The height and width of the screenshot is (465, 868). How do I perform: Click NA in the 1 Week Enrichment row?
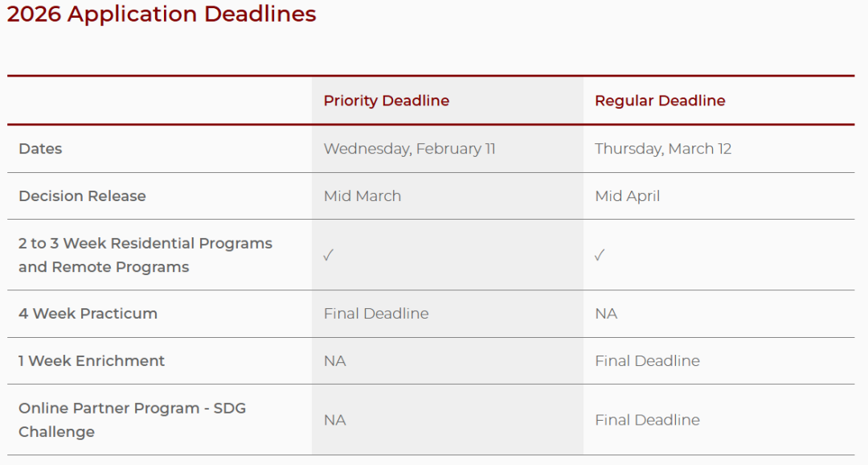tap(334, 361)
